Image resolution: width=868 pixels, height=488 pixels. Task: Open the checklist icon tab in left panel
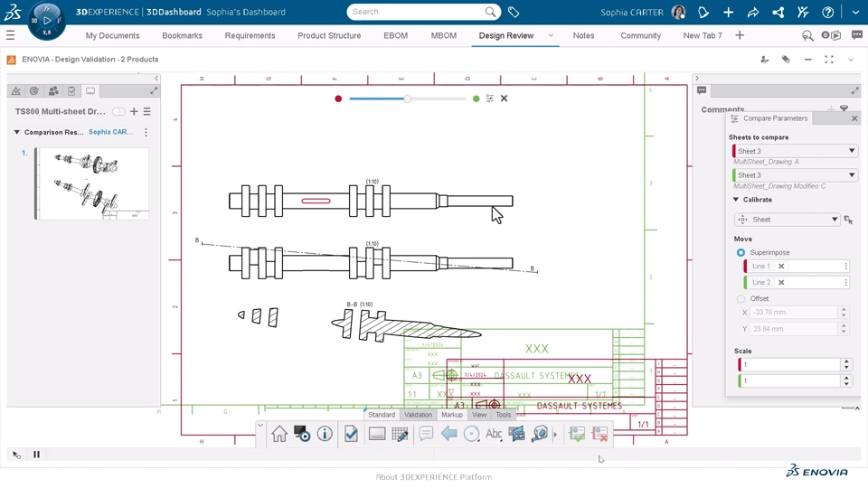pos(71,90)
